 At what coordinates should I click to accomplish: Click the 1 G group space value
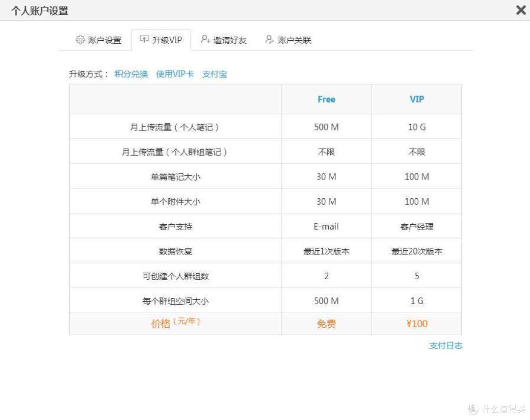[417, 301]
